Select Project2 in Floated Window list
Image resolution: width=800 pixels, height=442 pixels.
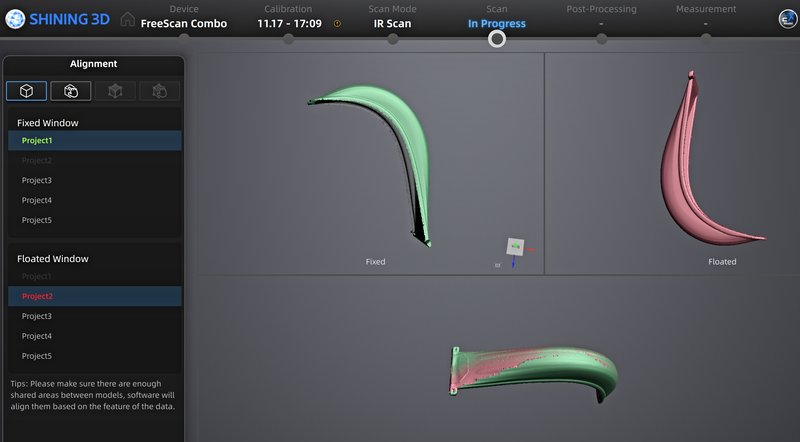(x=95, y=296)
